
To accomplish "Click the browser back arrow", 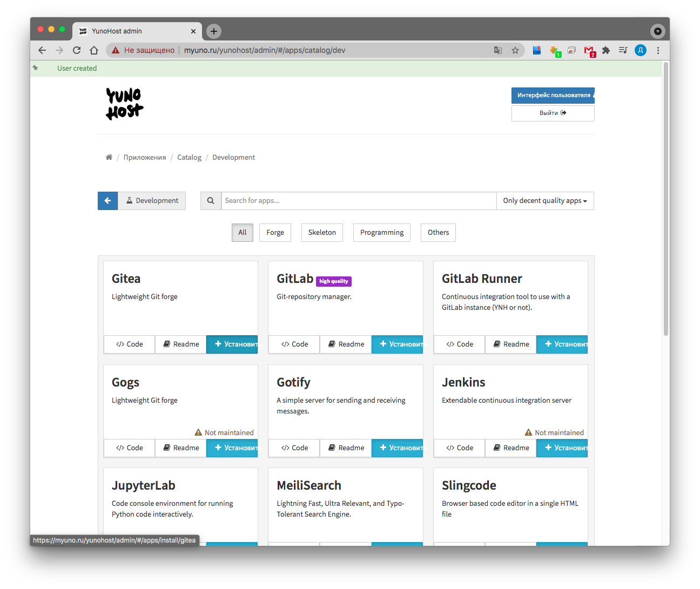I will pos(42,50).
